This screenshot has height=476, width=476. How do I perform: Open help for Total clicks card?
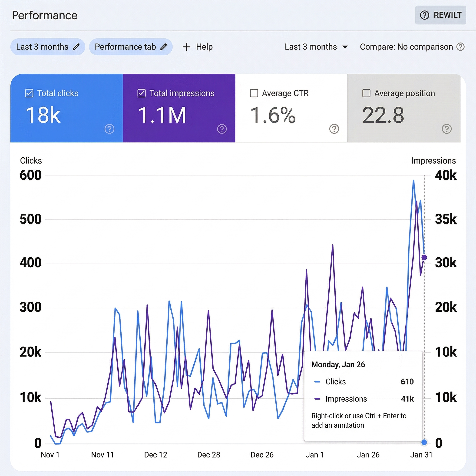coord(110,129)
